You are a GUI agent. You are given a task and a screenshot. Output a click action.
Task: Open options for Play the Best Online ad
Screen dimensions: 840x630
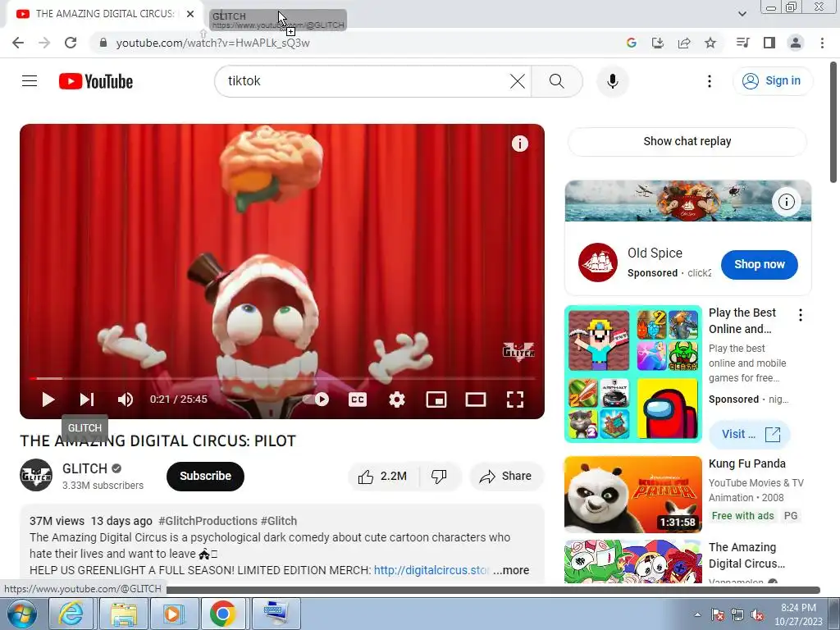click(801, 315)
